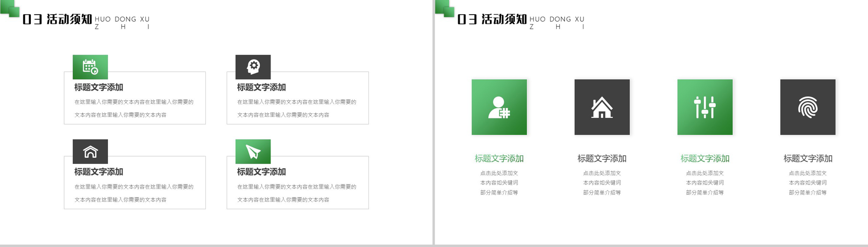Select title 标题文字添加 in the head-gear card
The height and width of the screenshot is (247, 868).
point(261,87)
